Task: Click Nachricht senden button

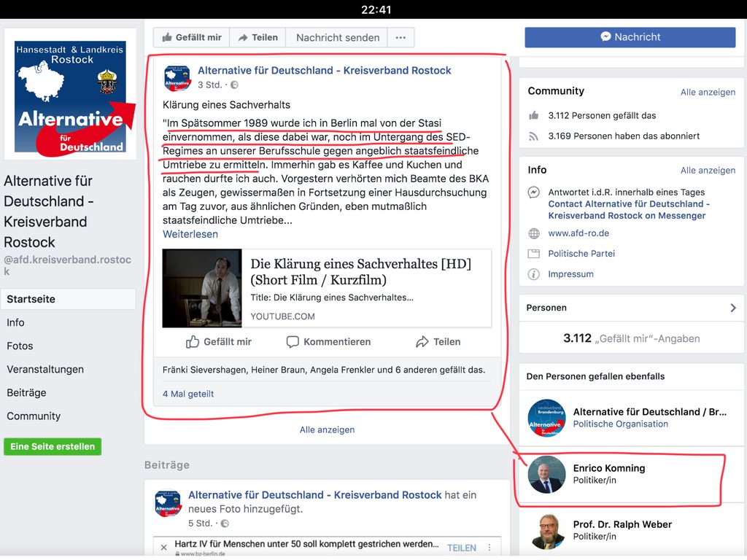Action: tap(337, 38)
